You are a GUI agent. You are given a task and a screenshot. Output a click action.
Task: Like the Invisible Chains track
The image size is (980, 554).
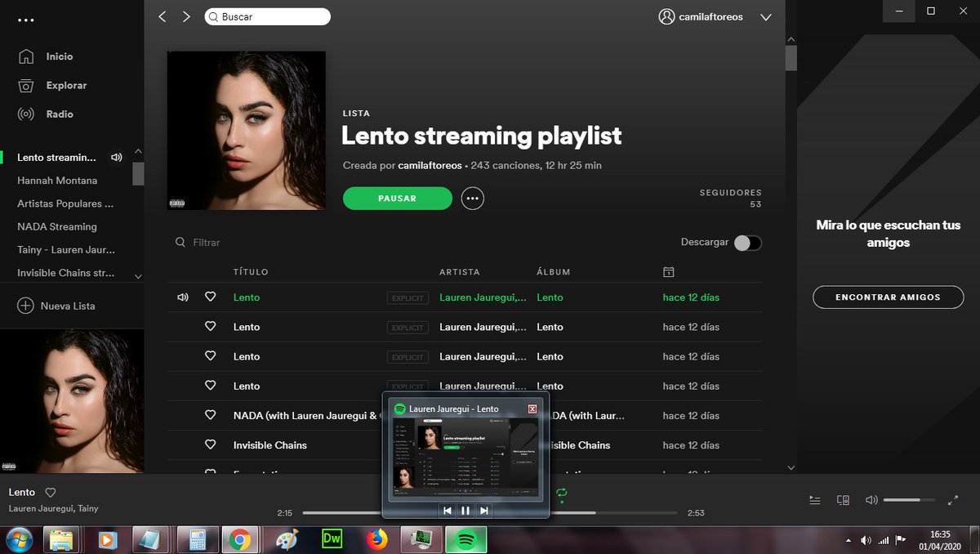click(x=210, y=445)
